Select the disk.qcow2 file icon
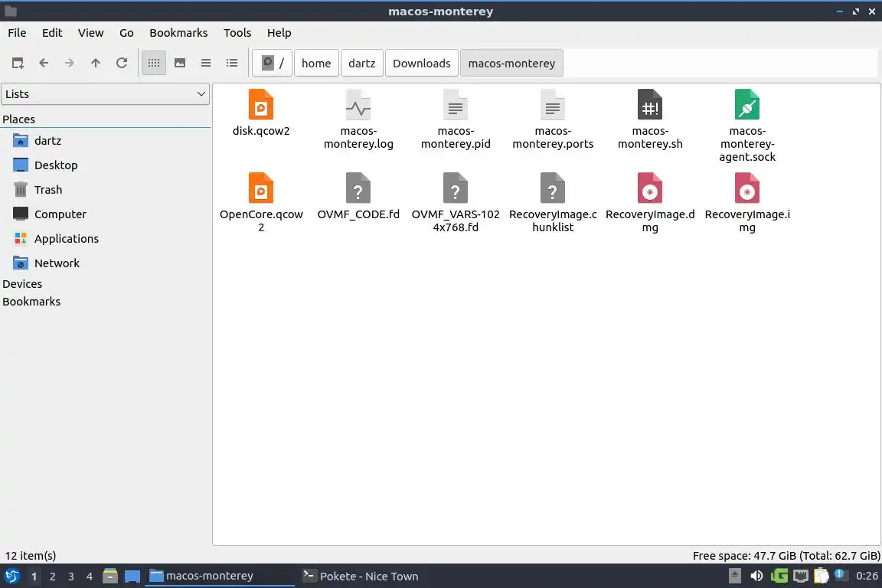This screenshot has height=588, width=882. 261,105
